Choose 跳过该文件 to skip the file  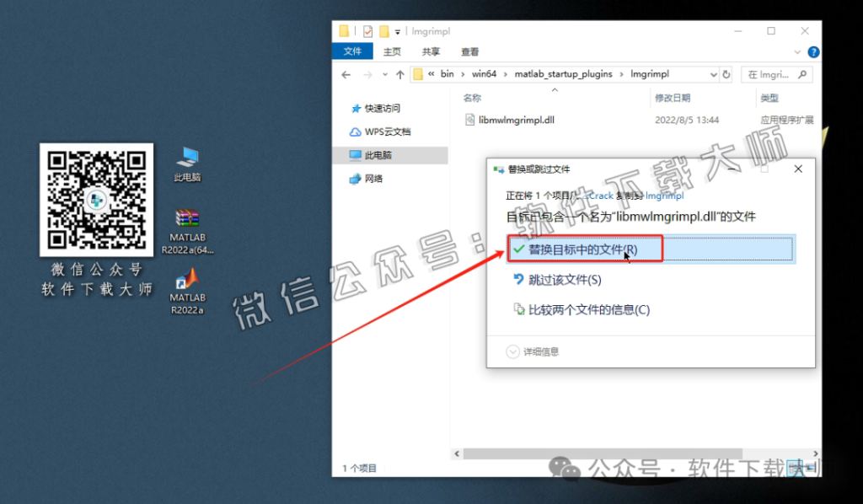(x=561, y=279)
